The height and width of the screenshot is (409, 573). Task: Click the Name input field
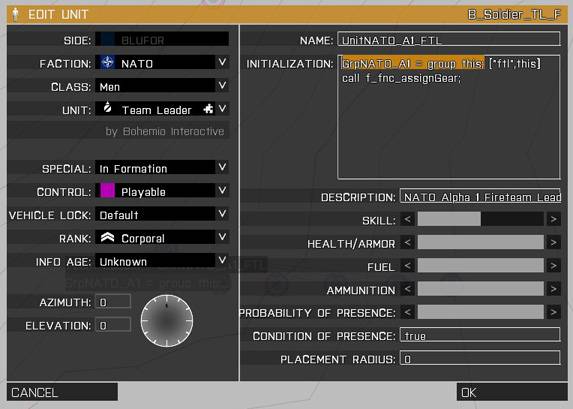click(449, 39)
